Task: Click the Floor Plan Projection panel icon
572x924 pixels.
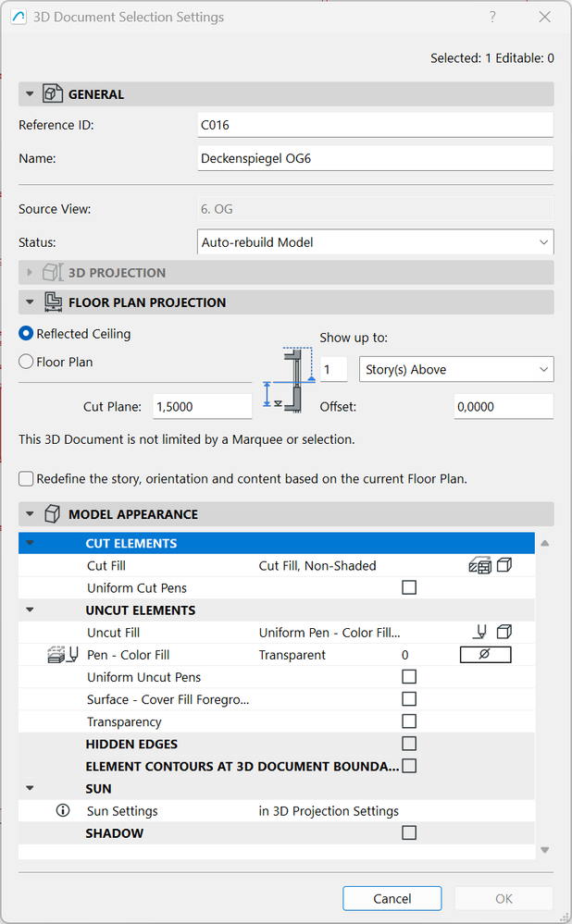Action: tap(53, 302)
